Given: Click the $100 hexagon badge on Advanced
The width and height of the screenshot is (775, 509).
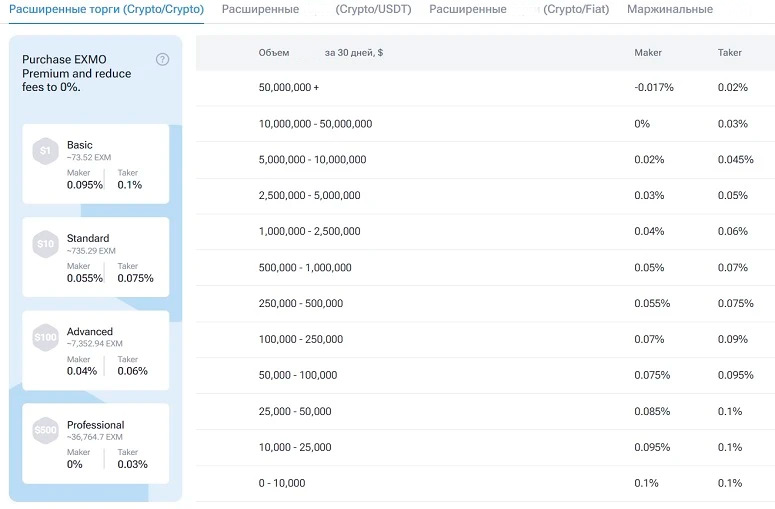Looking at the screenshot, I should 45,337.
